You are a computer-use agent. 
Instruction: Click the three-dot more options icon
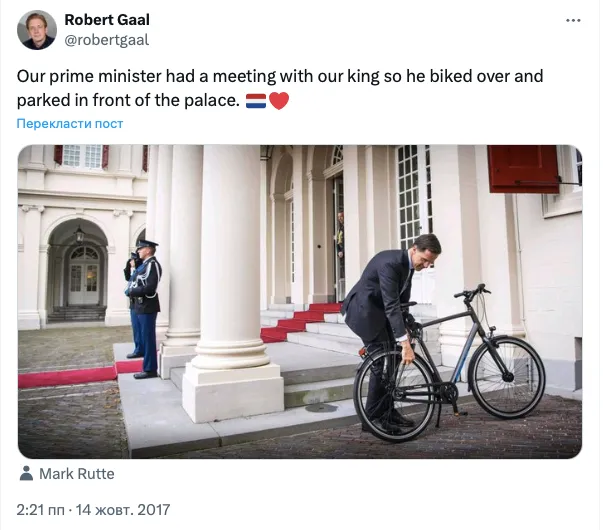(572, 21)
